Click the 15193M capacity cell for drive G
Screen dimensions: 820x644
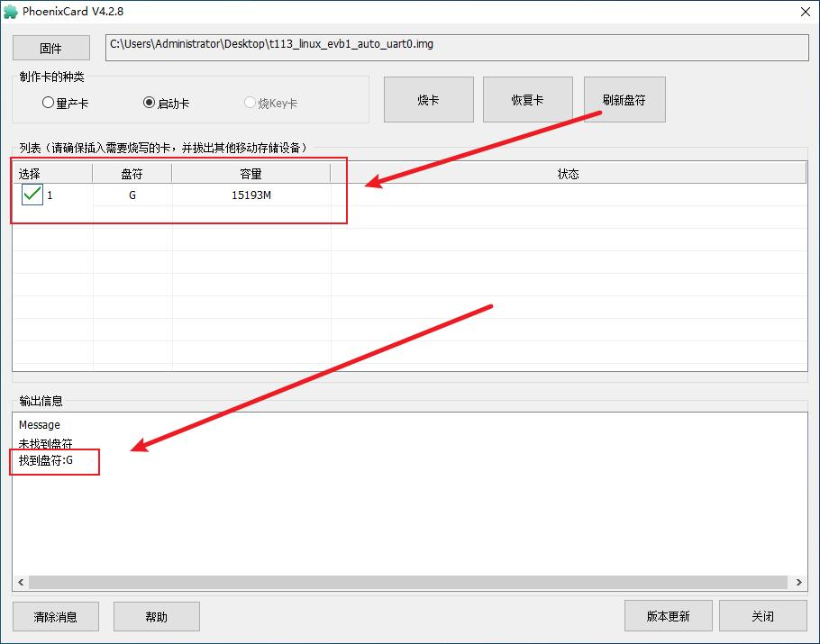tap(251, 195)
